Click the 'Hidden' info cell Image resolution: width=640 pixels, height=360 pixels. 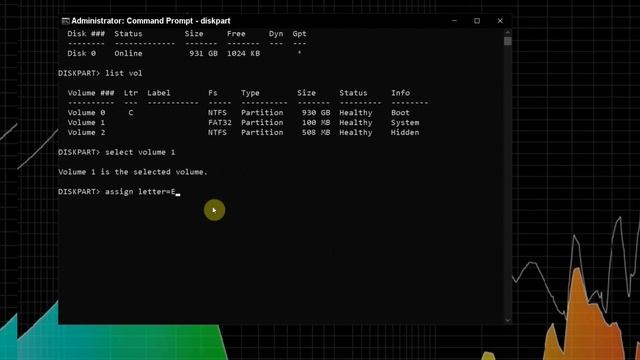coord(405,132)
